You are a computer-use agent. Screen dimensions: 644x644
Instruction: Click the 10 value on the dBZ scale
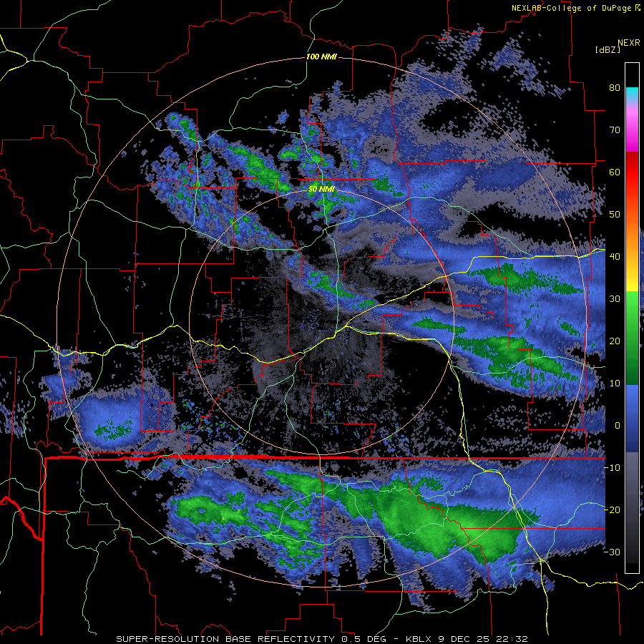pyautogui.click(x=615, y=384)
